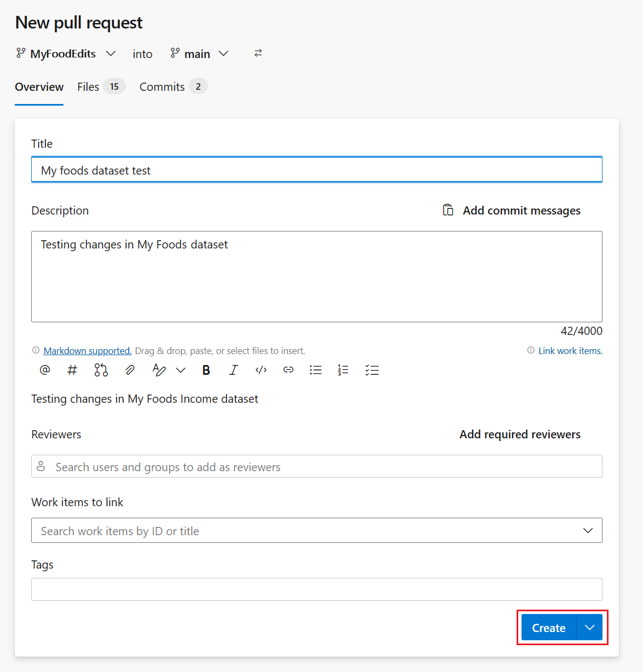Screen dimensions: 643x672
Task: Expand the Create button dropdown
Action: pos(589,628)
